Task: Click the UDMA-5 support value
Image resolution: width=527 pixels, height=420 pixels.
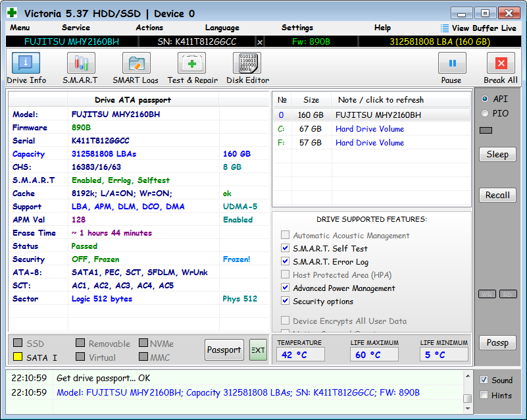Action: point(240,207)
